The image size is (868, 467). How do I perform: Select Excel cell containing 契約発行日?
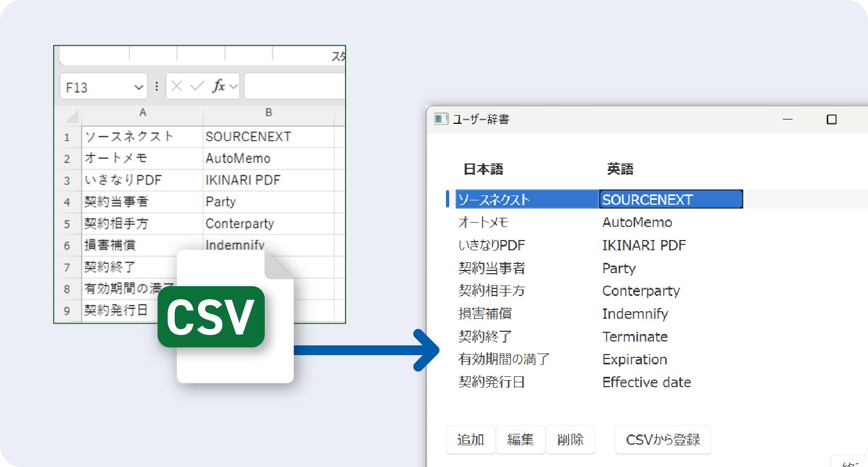(120, 311)
